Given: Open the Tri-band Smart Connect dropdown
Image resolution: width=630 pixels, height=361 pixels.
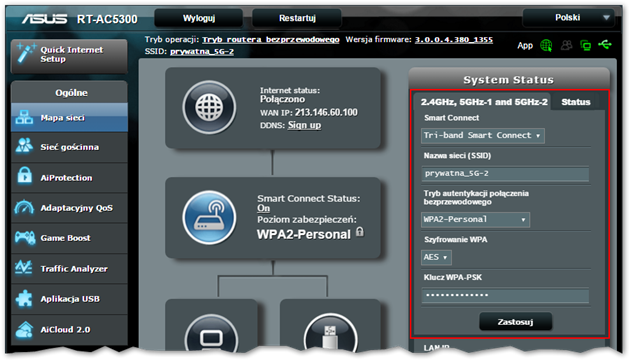Looking at the screenshot, I should pos(483,135).
